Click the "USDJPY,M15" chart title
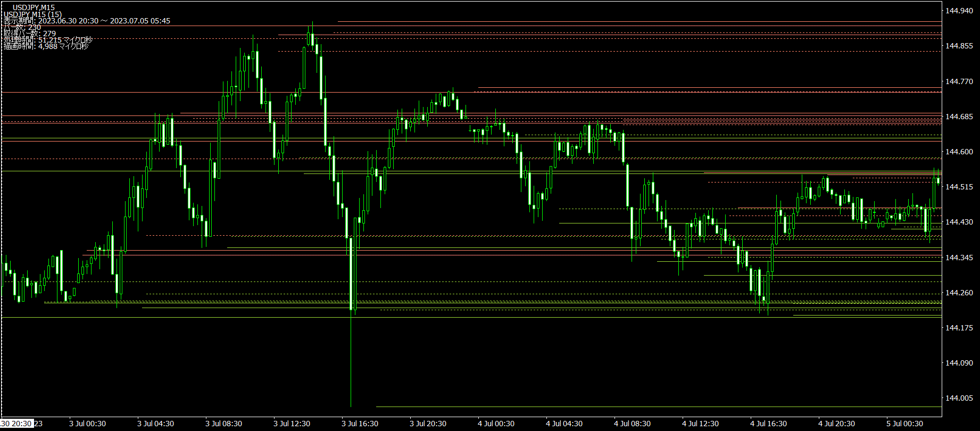The width and height of the screenshot is (980, 431). click(34, 7)
